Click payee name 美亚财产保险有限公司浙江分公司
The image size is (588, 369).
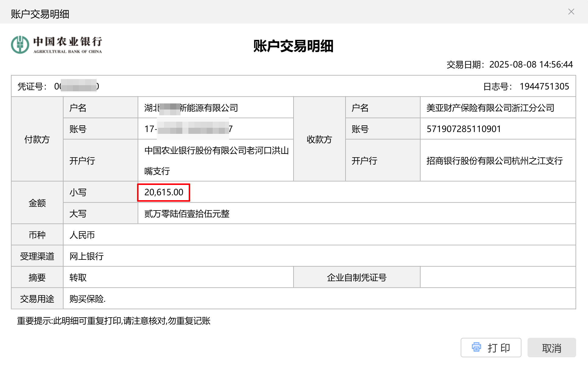tap(490, 108)
